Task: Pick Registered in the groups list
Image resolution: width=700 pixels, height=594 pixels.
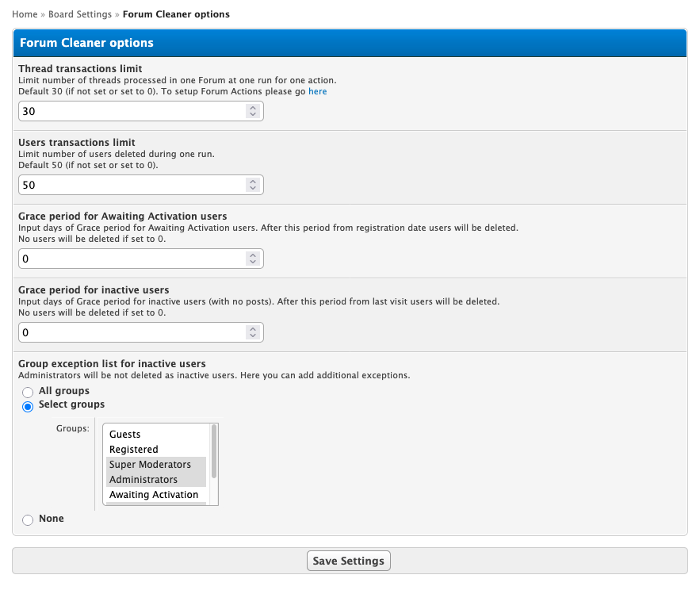Action: (134, 450)
